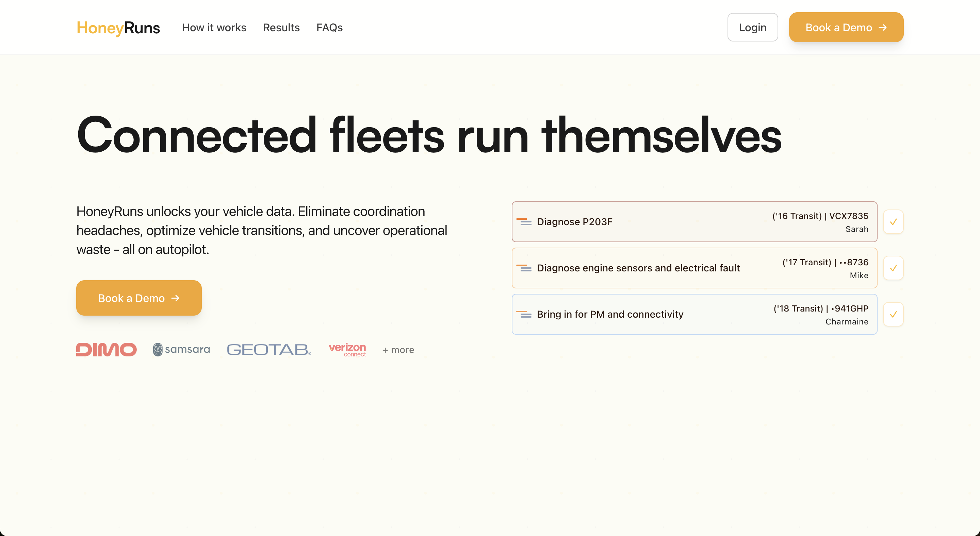This screenshot has width=980, height=536.
Task: Click the Samsara logo
Action: click(x=181, y=349)
